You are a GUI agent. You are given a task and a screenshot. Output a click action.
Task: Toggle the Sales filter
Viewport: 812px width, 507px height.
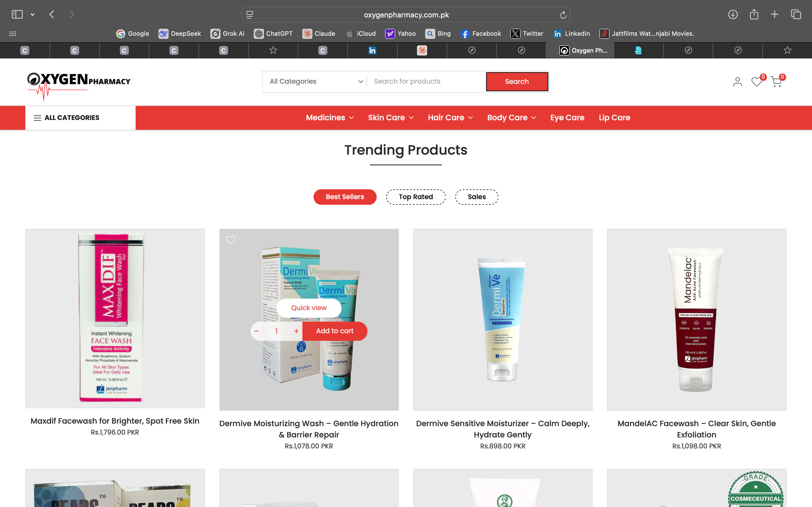(x=476, y=197)
